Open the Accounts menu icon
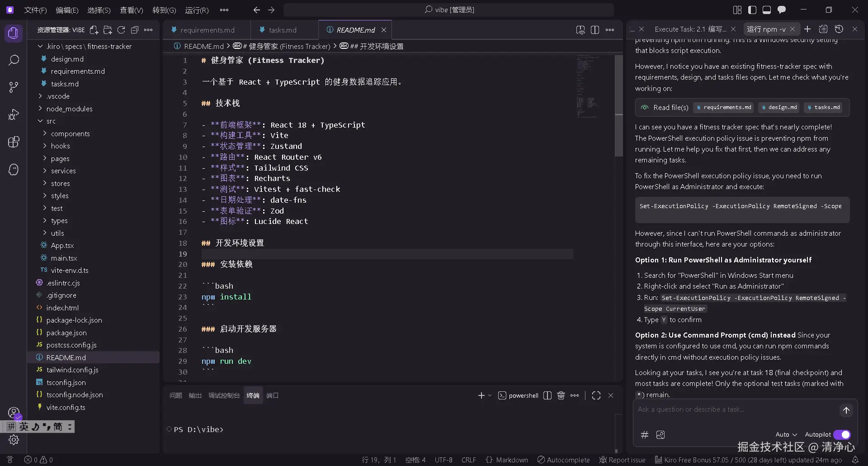This screenshot has height=466, width=868. 14,413
